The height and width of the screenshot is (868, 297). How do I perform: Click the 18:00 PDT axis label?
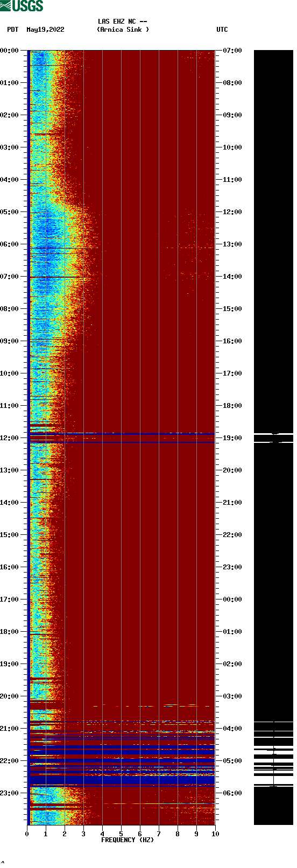(x=10, y=632)
